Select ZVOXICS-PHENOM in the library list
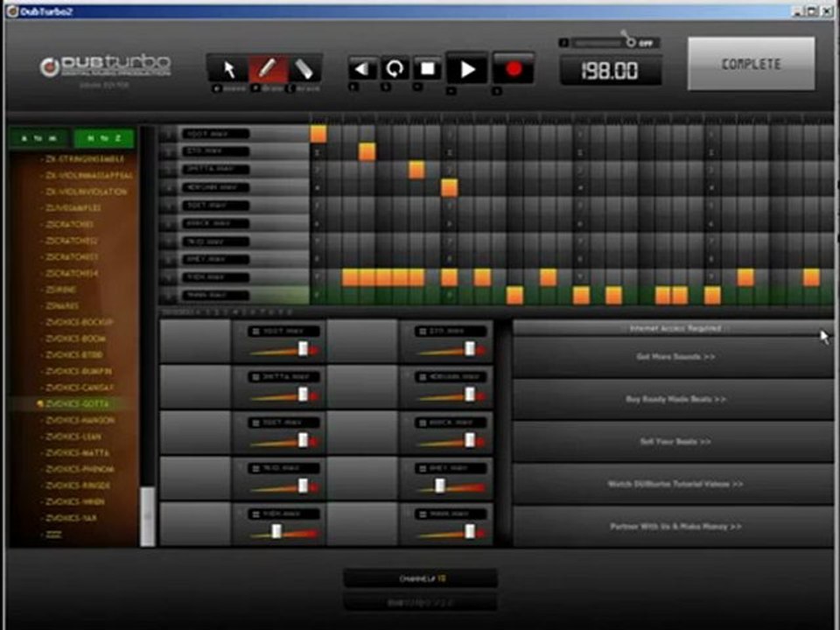The image size is (840, 630). pos(80,469)
